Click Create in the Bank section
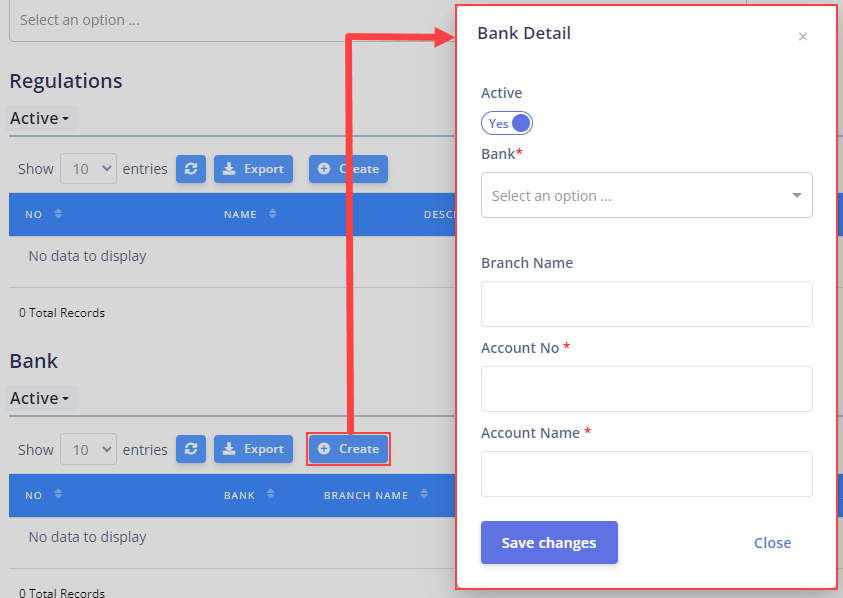The image size is (843, 598). pos(348,449)
